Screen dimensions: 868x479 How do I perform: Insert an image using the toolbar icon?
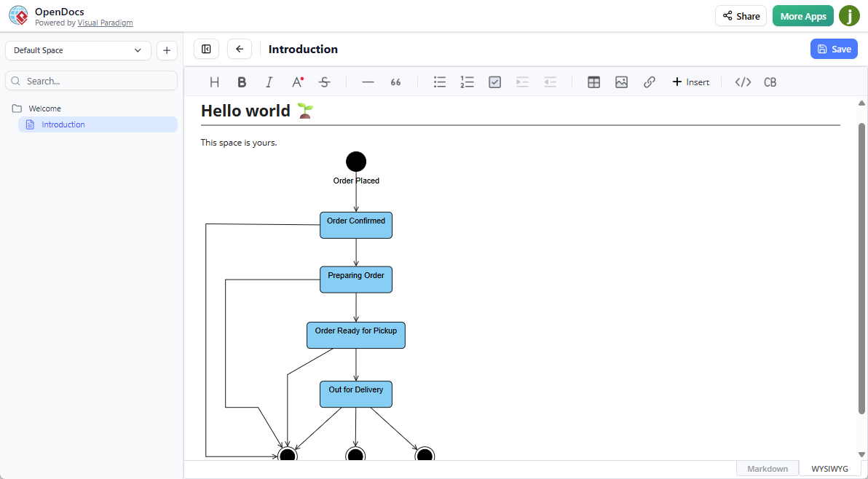coord(621,82)
